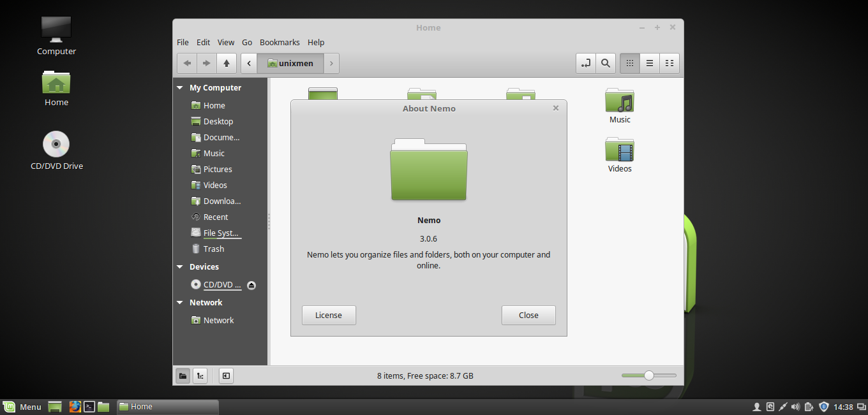
Task: Open the View menu
Action: click(x=226, y=42)
